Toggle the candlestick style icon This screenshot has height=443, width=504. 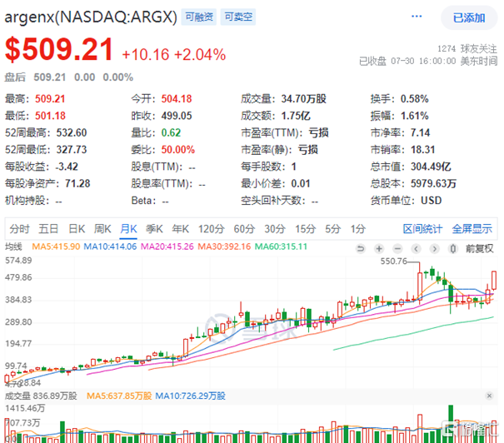tap(453, 249)
